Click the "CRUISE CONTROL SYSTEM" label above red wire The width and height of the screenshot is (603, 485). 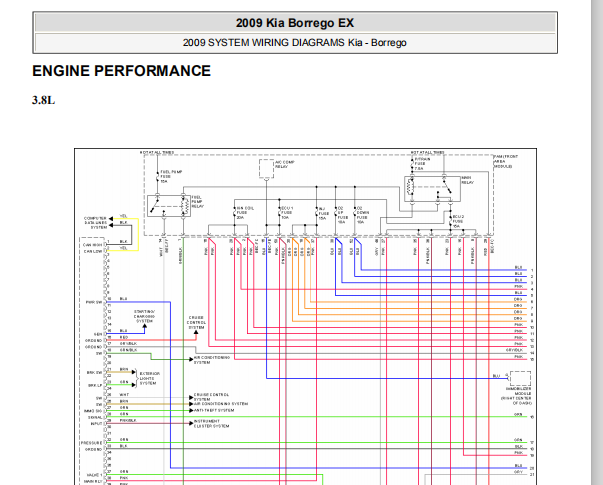tap(196, 322)
